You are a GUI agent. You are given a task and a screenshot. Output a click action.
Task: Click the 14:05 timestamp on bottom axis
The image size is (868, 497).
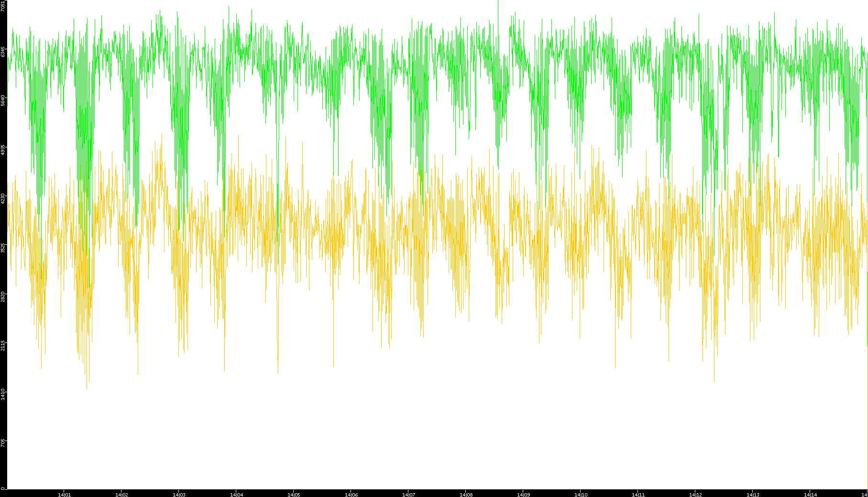click(x=294, y=495)
